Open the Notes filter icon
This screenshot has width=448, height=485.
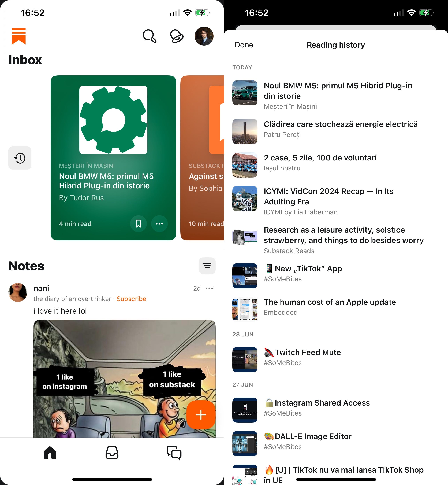coord(207,266)
